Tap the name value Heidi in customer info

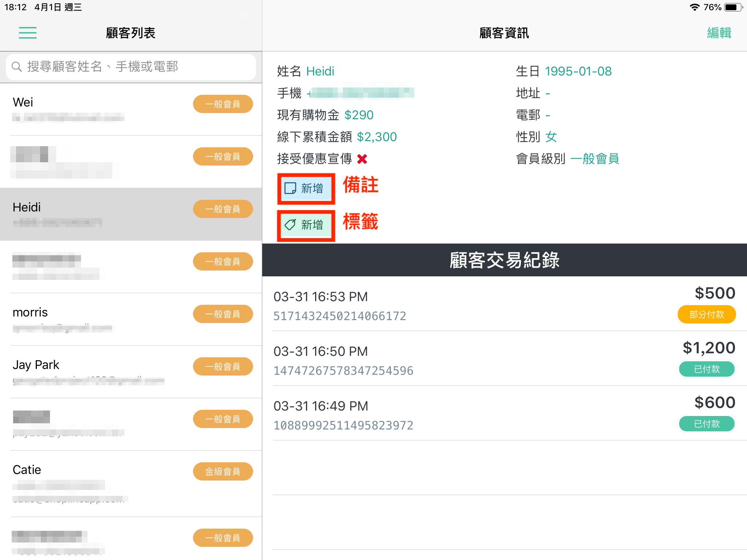(320, 71)
